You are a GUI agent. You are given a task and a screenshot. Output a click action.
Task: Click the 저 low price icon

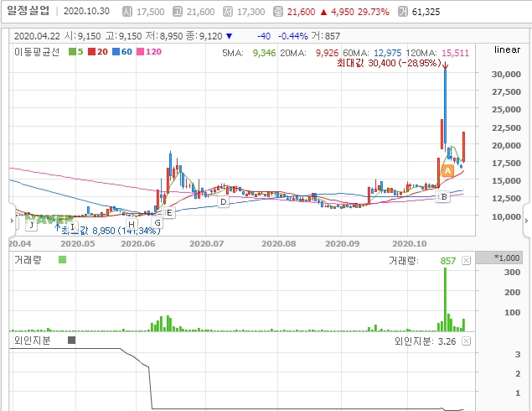[x=228, y=12]
